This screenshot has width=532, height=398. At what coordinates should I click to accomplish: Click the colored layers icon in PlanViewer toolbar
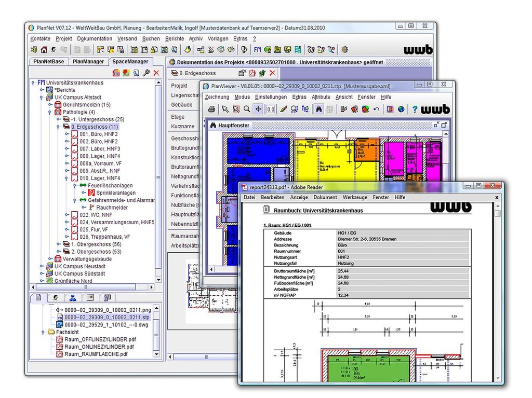(x=365, y=109)
